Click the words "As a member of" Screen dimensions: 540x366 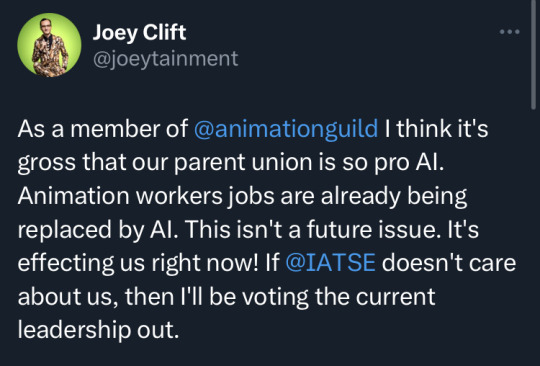coord(103,129)
